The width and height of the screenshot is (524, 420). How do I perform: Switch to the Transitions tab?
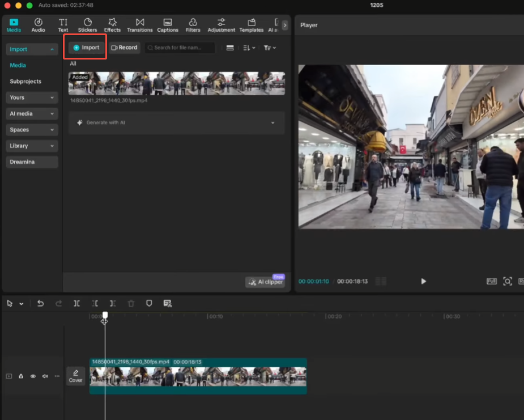140,26
